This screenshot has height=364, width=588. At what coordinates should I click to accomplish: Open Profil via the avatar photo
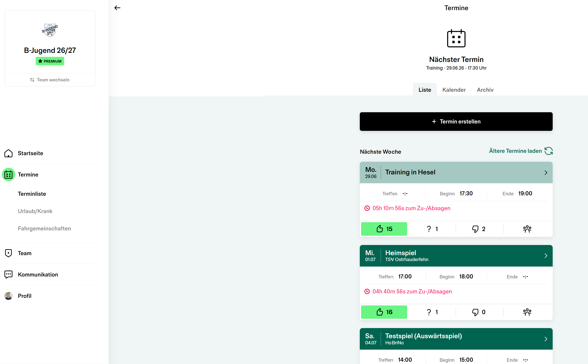[x=8, y=296]
